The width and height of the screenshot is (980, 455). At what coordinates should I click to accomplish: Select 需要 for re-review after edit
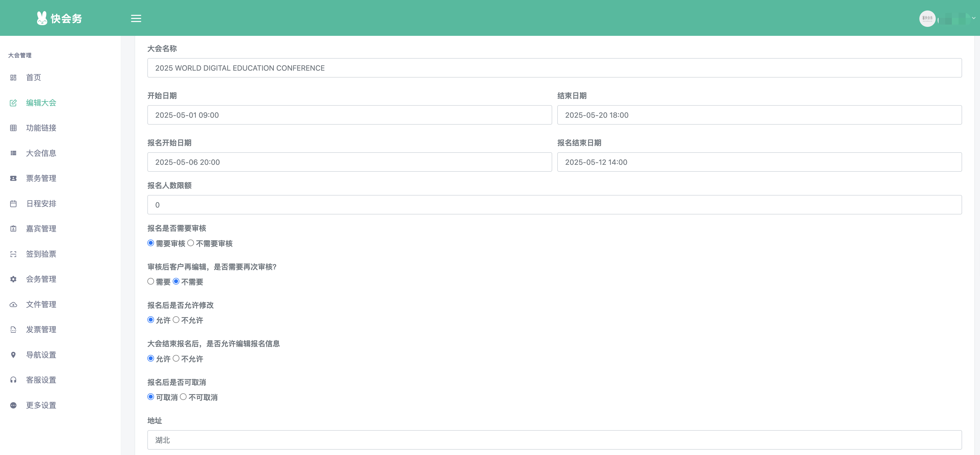[x=151, y=281]
